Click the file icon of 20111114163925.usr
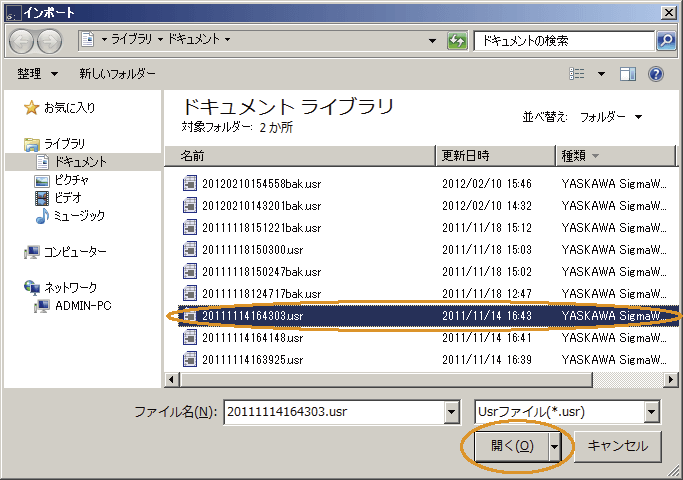The image size is (683, 480). coord(189,359)
